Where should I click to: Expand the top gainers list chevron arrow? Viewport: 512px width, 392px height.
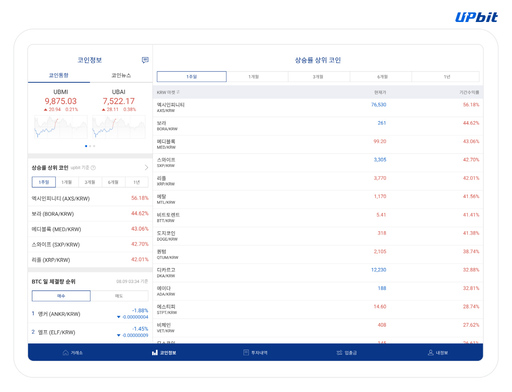click(146, 167)
